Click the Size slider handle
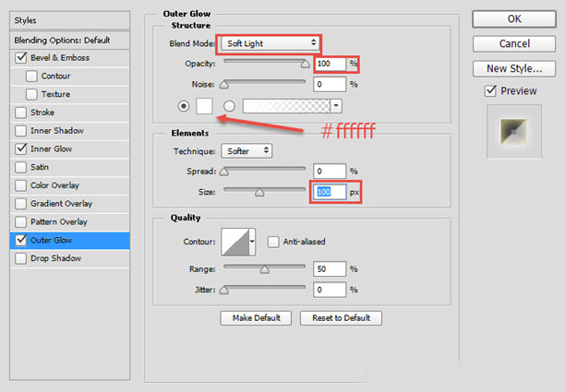Image resolution: width=565 pixels, height=392 pixels. tap(259, 193)
